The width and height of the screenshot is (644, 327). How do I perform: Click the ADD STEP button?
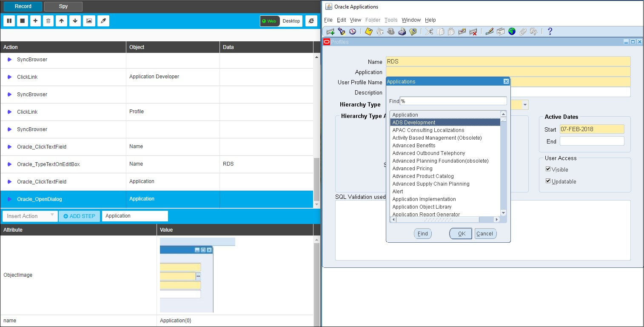pos(80,216)
